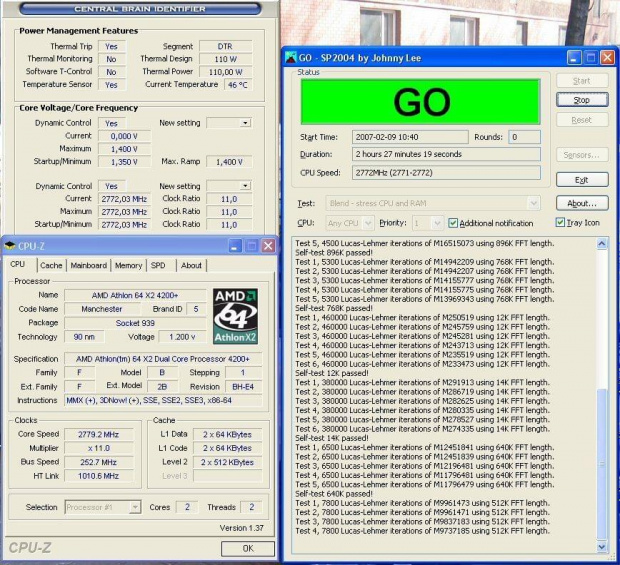Select the CPU tab in CPU-Z
This screenshot has height=565, width=620.
point(17,264)
